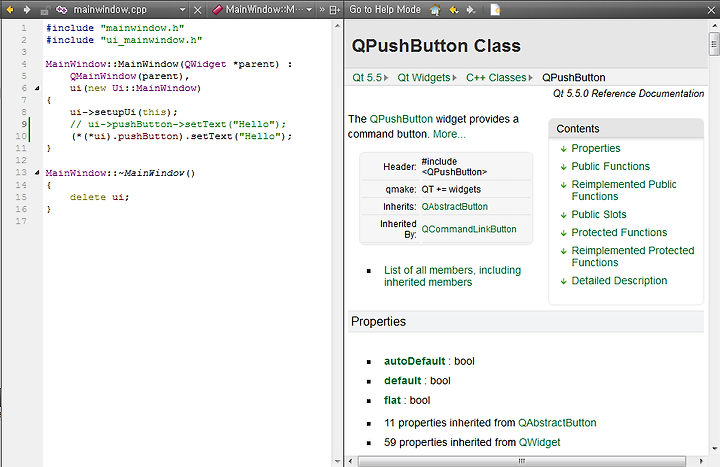Open the C++ Classes breadcrumb link
Image resolution: width=720 pixels, height=467 pixels.
496,78
